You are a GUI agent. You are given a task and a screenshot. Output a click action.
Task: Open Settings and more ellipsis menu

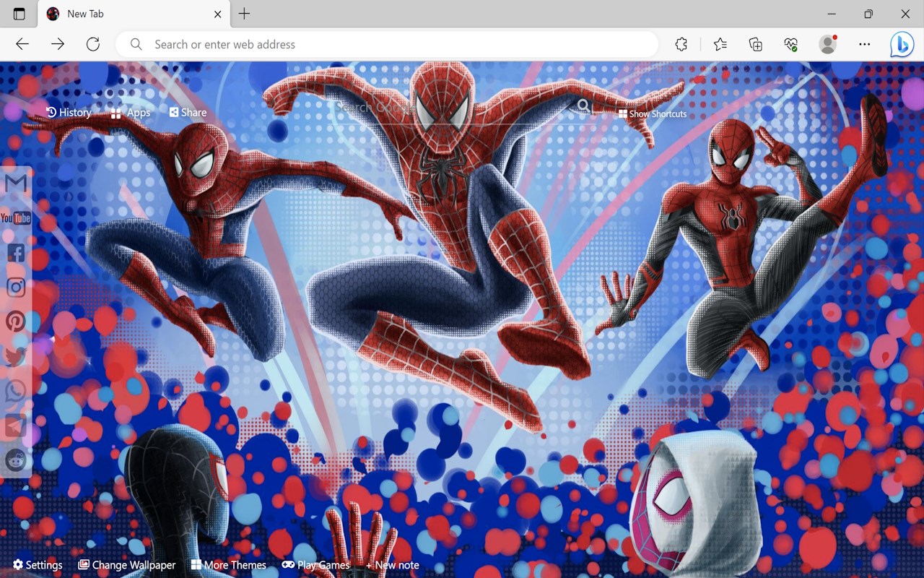tap(865, 44)
